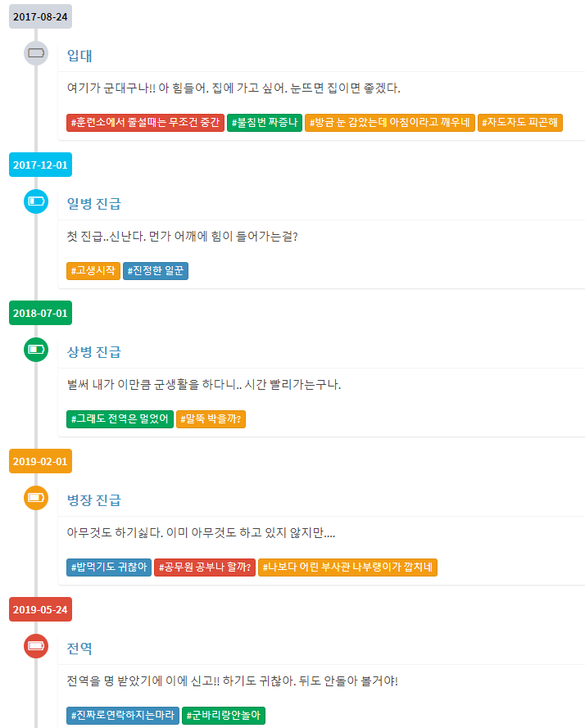Click the blue quarter battery icon for 일병 진급
Image resolution: width=585 pixels, height=728 pixels.
click(36, 201)
